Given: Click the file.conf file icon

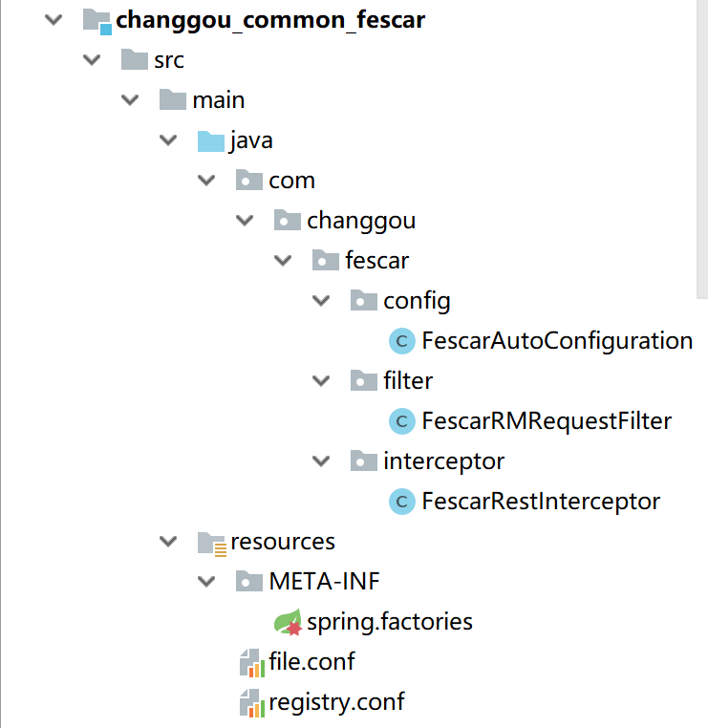Looking at the screenshot, I should coord(252,662).
